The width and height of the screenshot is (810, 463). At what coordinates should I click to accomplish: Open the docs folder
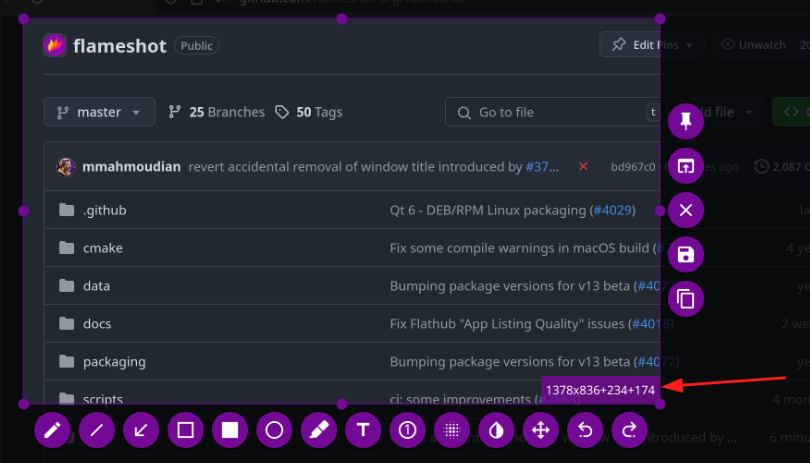97,324
